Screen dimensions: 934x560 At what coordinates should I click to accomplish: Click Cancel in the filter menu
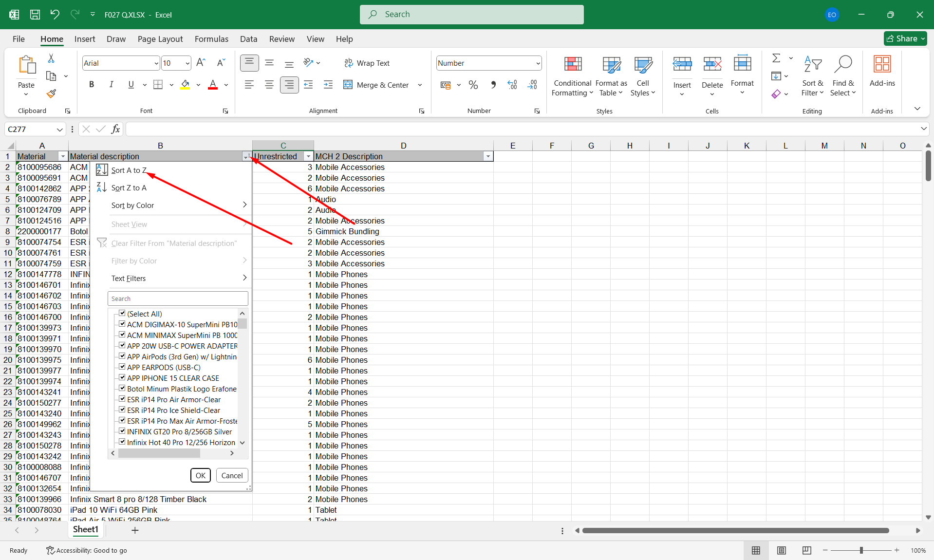232,475
